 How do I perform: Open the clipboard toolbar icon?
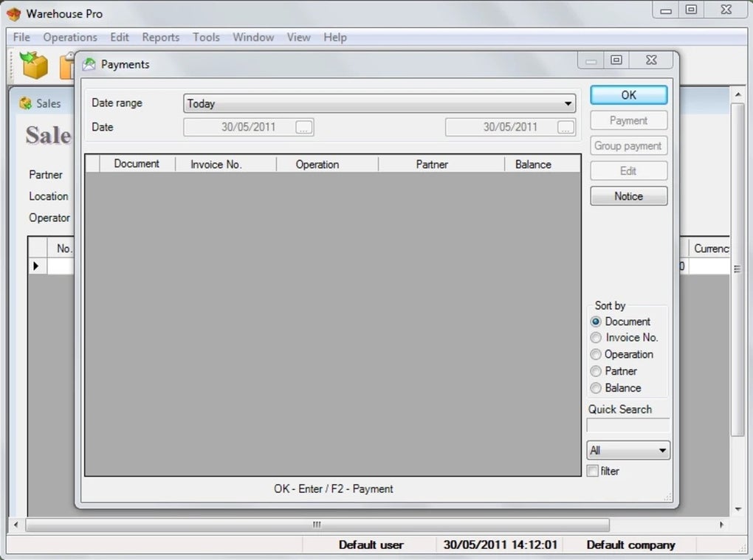point(66,66)
